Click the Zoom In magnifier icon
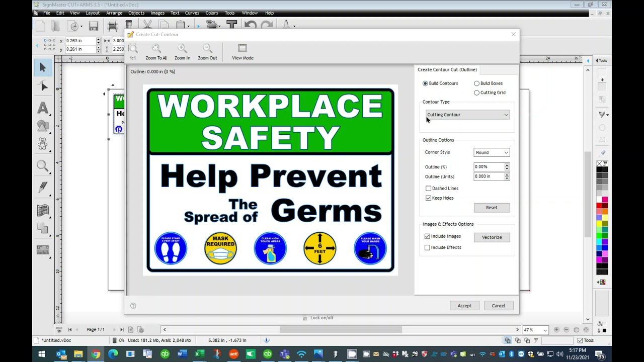This screenshot has width=644, height=362. coord(182,48)
